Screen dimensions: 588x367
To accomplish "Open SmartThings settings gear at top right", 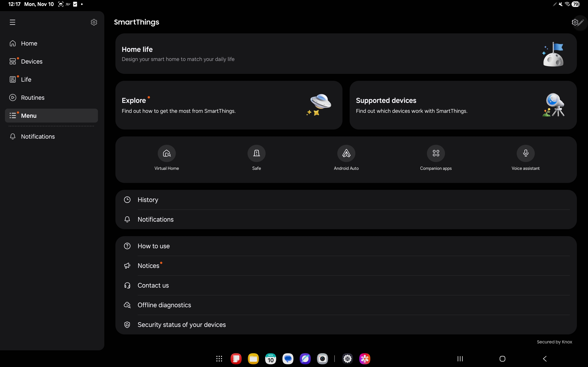I will 574,22.
